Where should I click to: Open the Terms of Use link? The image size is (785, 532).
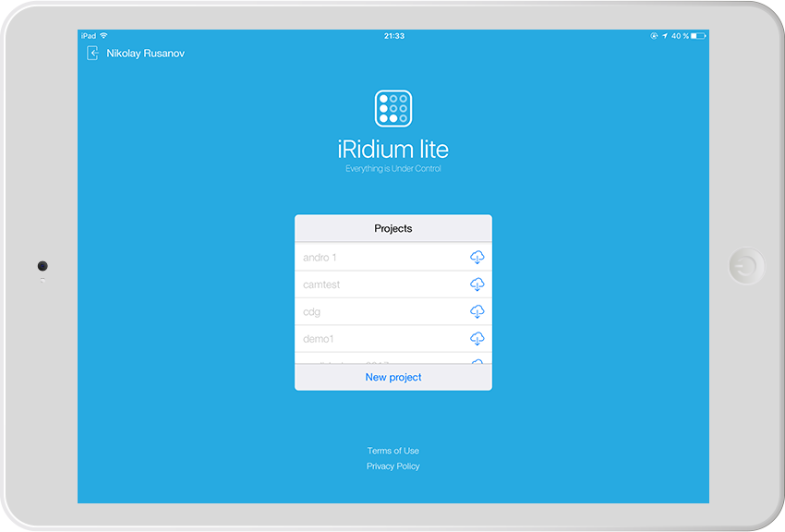393,451
